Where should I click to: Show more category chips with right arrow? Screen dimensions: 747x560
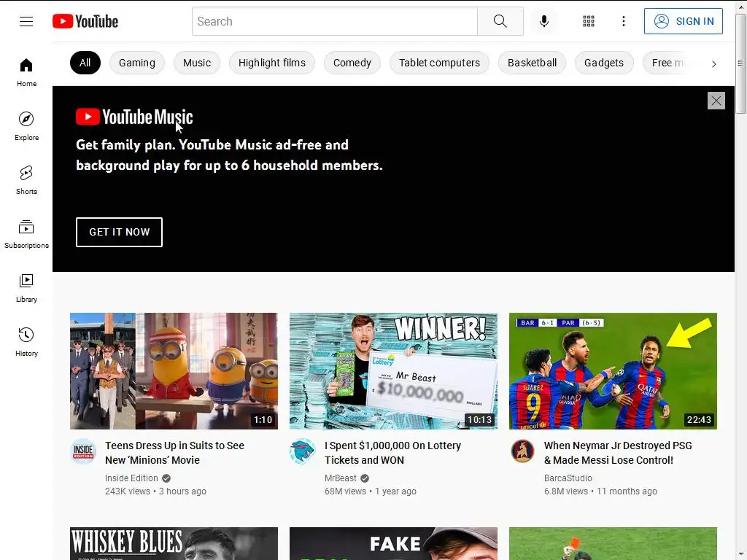click(713, 63)
